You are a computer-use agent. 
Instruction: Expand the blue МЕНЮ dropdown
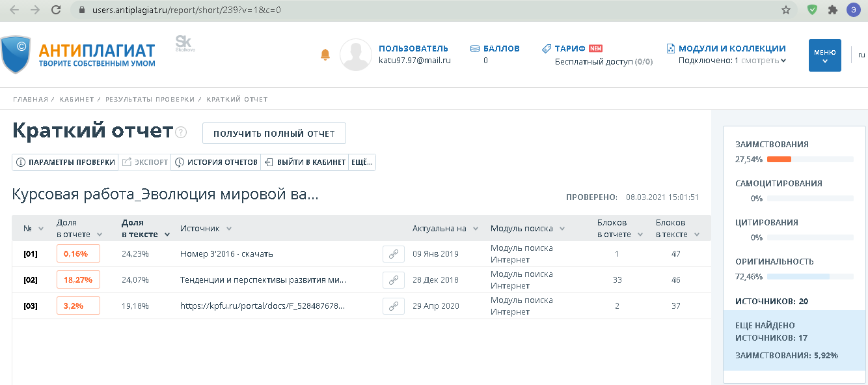[x=824, y=55]
